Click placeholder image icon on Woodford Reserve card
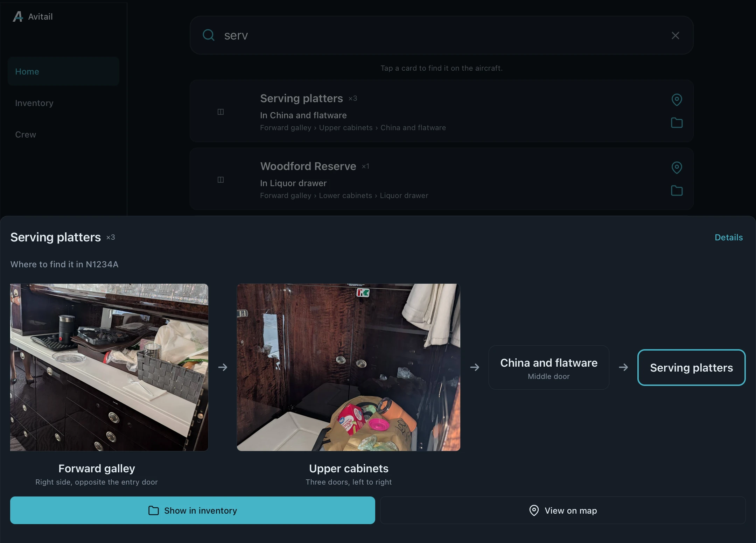The width and height of the screenshot is (756, 543). tap(220, 180)
